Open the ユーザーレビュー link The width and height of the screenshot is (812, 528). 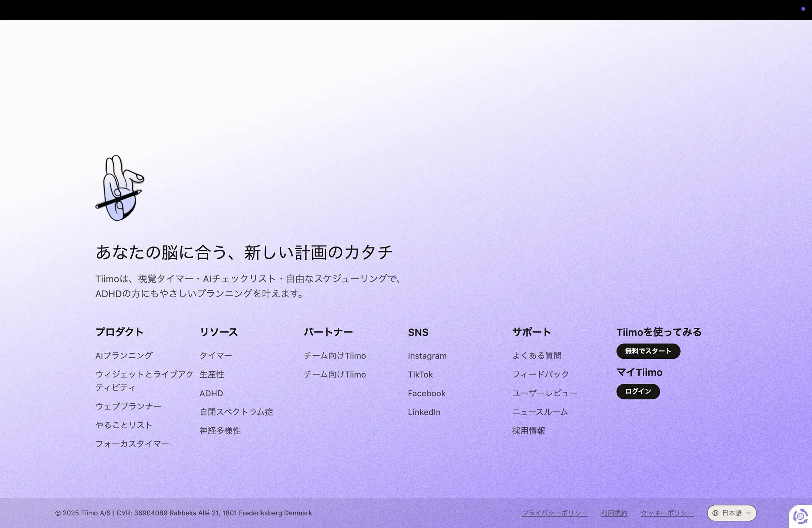point(545,393)
